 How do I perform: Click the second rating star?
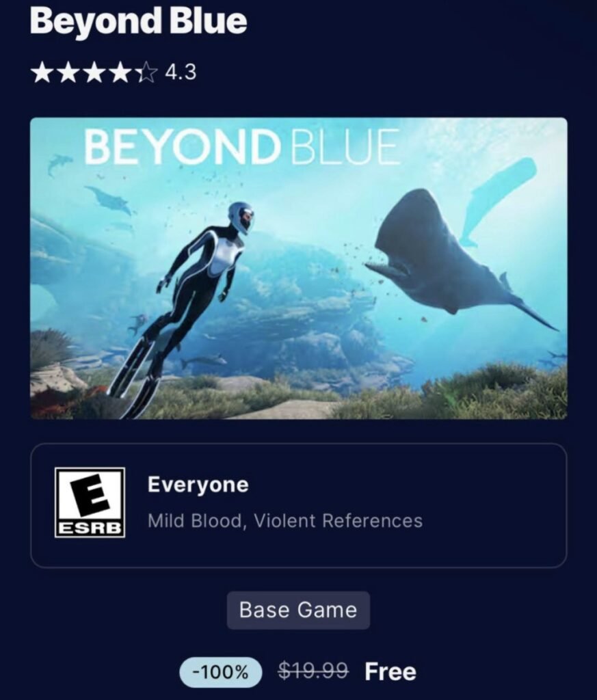[68, 72]
